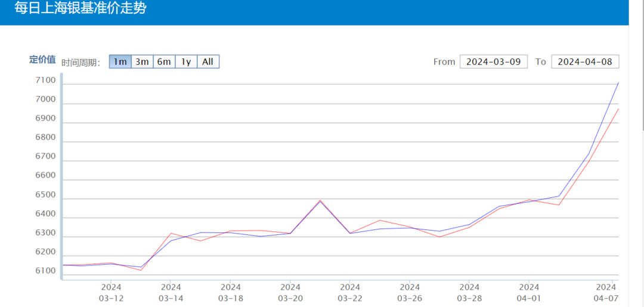
Task: Click the 每日上海银基准价走势 header title
Action: pos(80,9)
